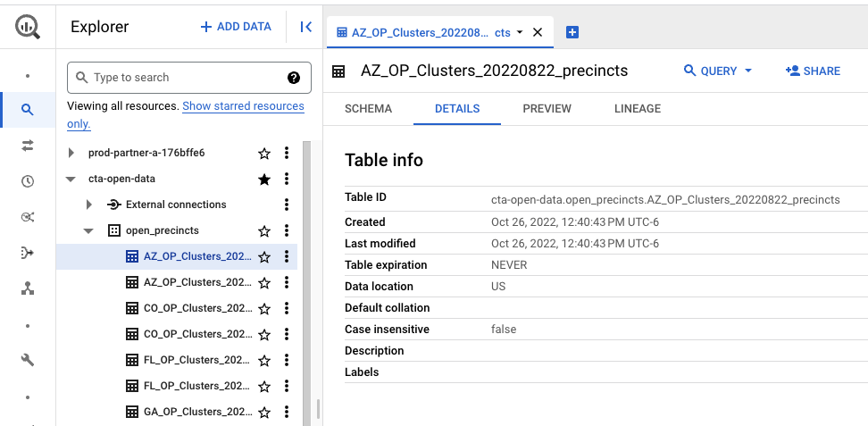The width and height of the screenshot is (868, 426).
Task: Star the highlighted AZ_OP_Clusters table
Action: [264, 257]
